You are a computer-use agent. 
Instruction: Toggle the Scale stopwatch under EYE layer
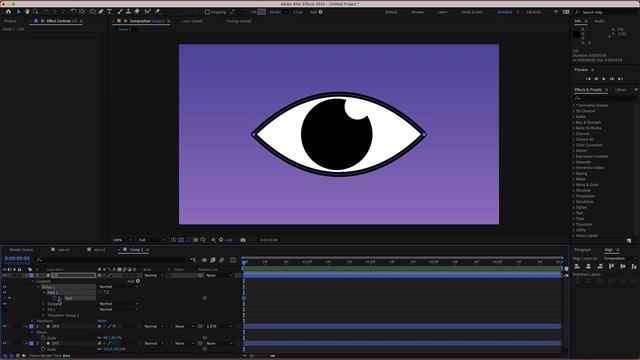[x=43, y=349]
